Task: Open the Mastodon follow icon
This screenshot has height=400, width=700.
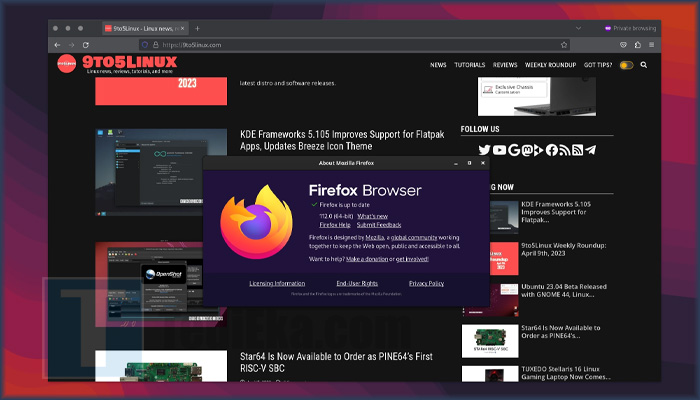Action: (x=527, y=150)
